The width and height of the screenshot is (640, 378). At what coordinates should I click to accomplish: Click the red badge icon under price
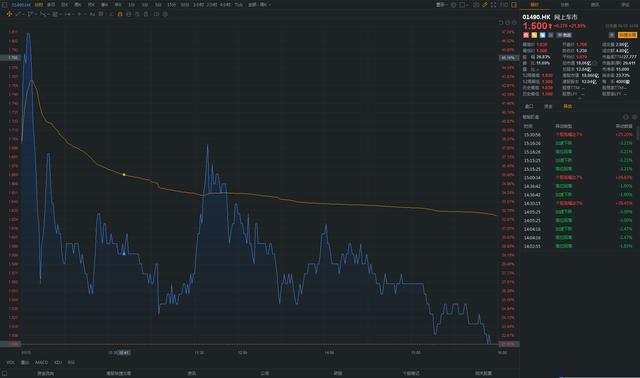point(526,35)
